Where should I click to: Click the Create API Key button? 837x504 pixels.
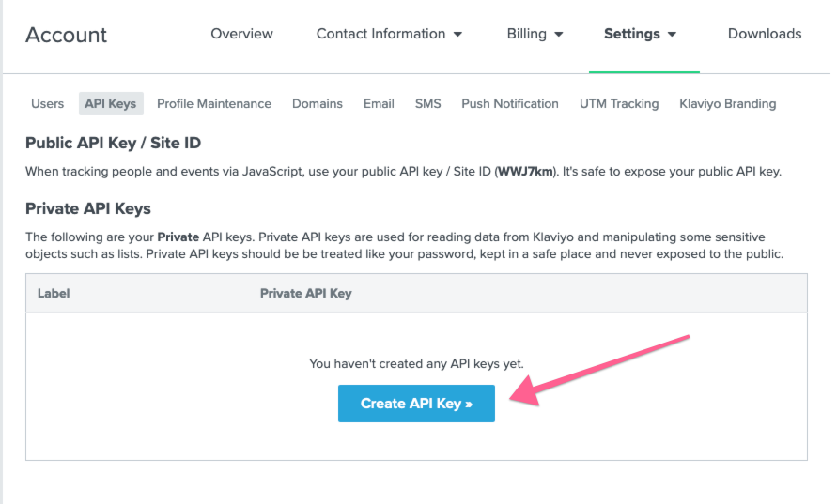[x=416, y=404]
